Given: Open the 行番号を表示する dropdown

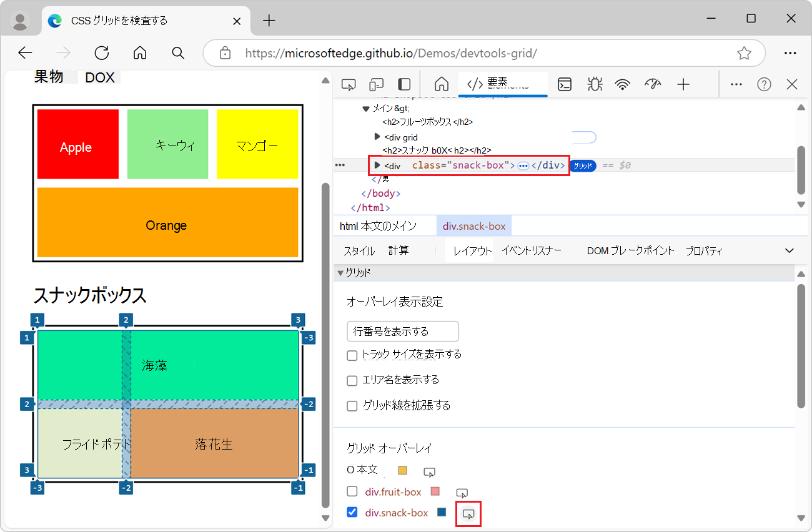Looking at the screenshot, I should coord(402,332).
